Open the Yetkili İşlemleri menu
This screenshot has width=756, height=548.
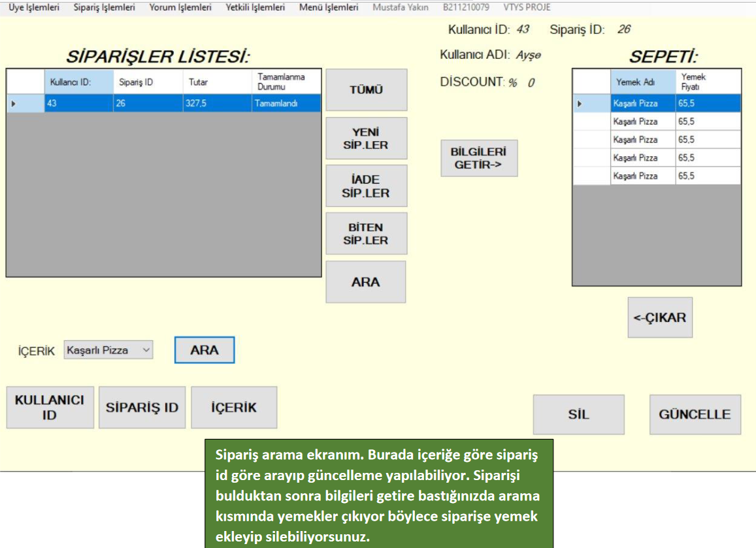coord(255,8)
